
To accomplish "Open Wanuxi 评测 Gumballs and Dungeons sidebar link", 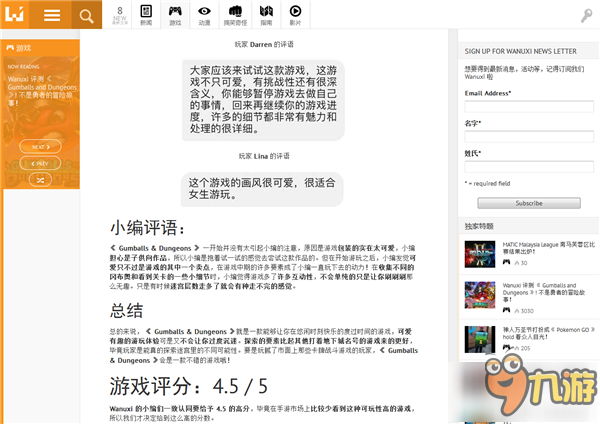I will 543,292.
